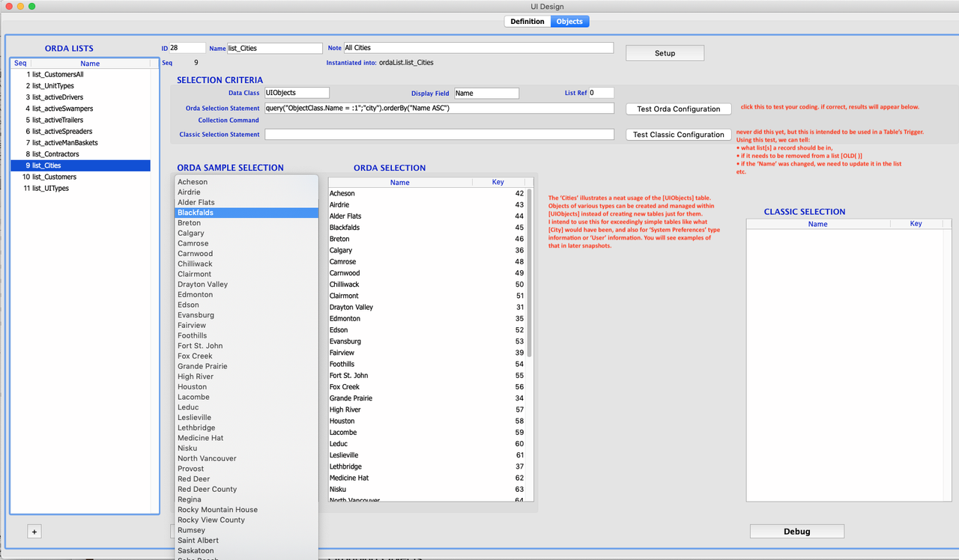This screenshot has height=560, width=959.
Task: Click the + button below ORDA Lists
Action: pyautogui.click(x=34, y=531)
